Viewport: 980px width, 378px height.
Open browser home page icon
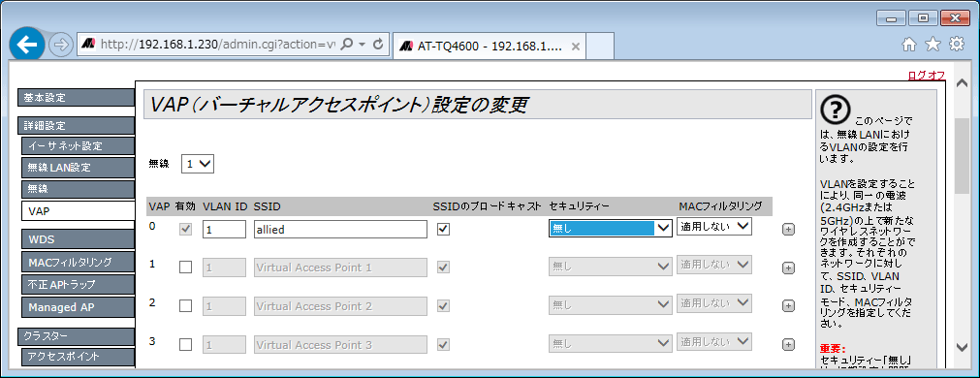(x=909, y=45)
